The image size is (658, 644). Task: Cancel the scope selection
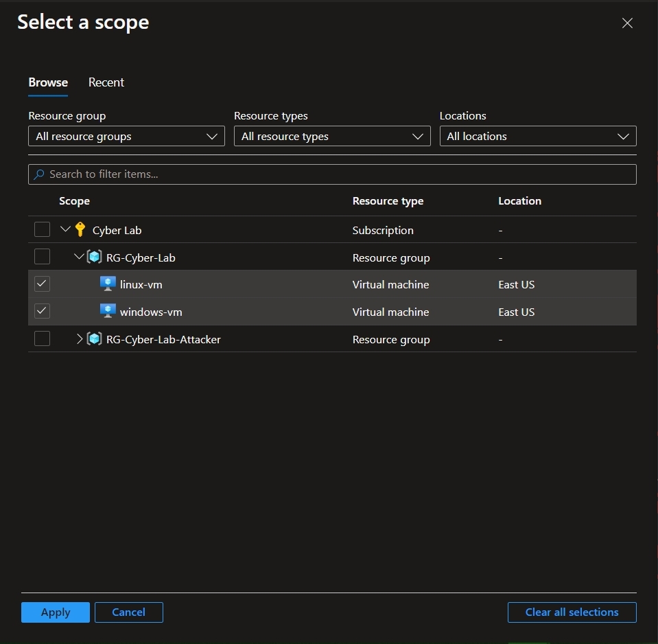click(x=129, y=612)
